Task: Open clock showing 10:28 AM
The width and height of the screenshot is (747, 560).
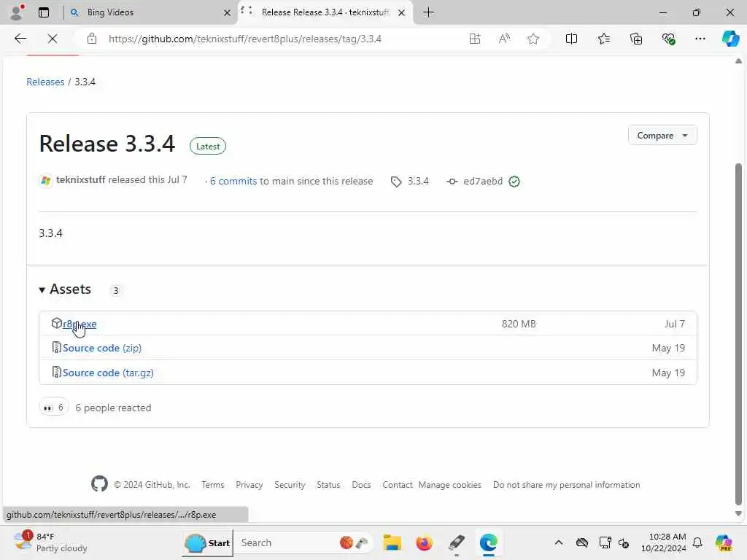Action: pyautogui.click(x=664, y=542)
